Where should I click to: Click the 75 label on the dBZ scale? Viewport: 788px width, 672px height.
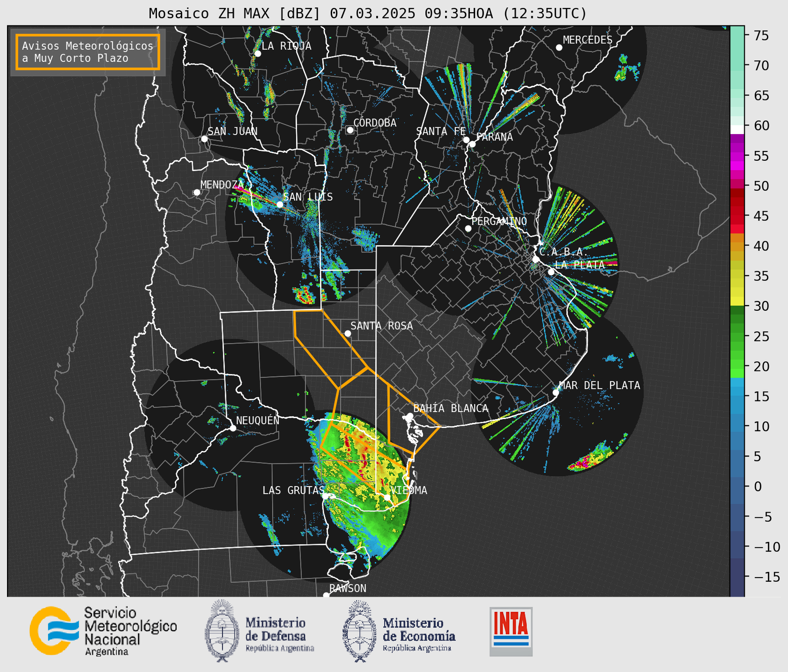tap(760, 36)
